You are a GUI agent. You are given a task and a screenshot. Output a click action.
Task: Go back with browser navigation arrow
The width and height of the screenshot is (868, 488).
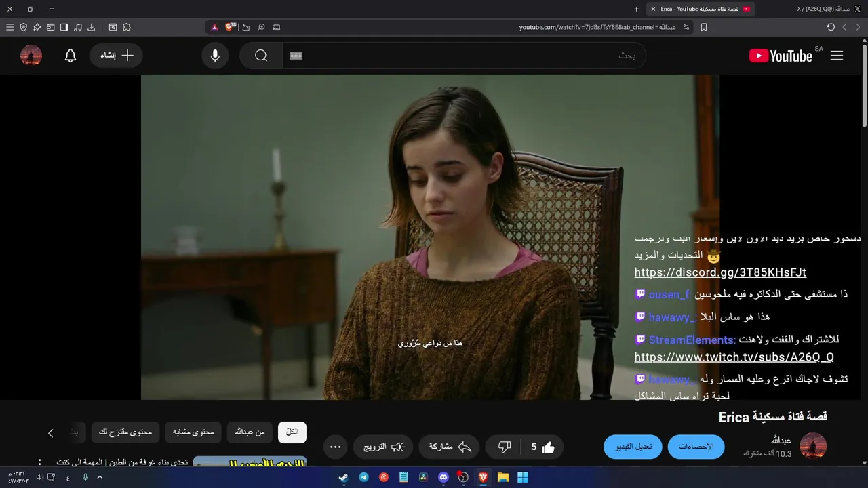858,27
